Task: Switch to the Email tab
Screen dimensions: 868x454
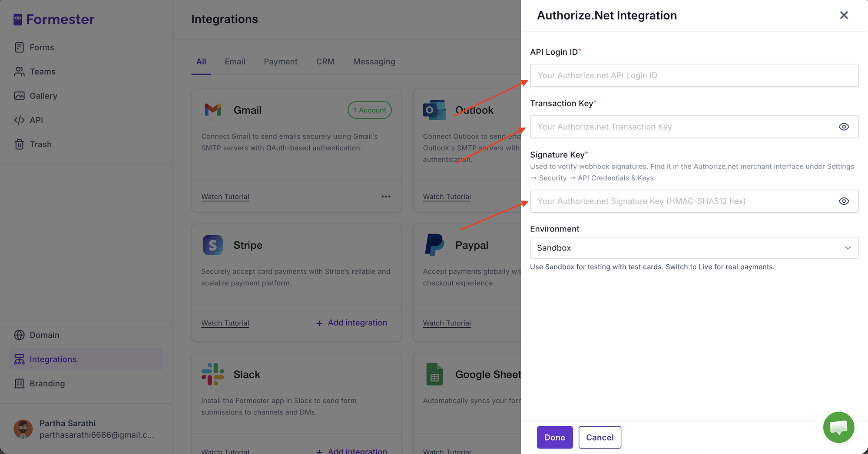Action: point(235,62)
